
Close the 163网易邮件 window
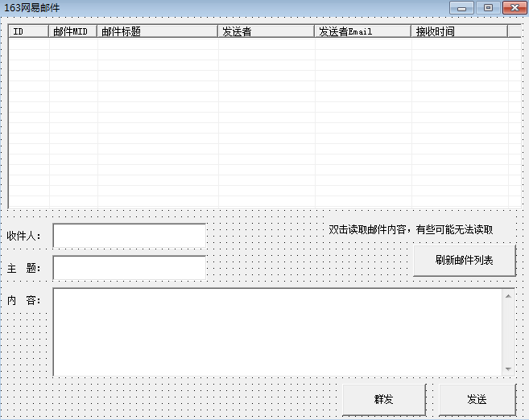pyautogui.click(x=515, y=8)
